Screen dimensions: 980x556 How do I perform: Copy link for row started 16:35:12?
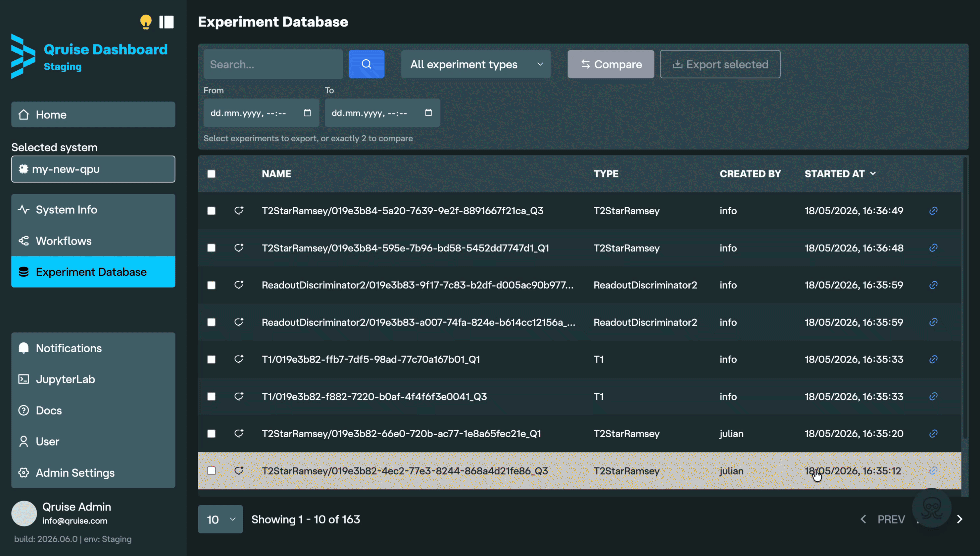click(933, 470)
